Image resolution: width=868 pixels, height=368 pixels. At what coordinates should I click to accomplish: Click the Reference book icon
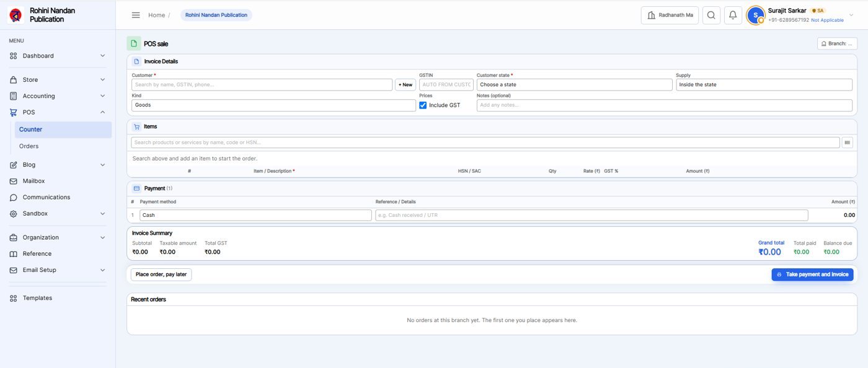[14, 254]
